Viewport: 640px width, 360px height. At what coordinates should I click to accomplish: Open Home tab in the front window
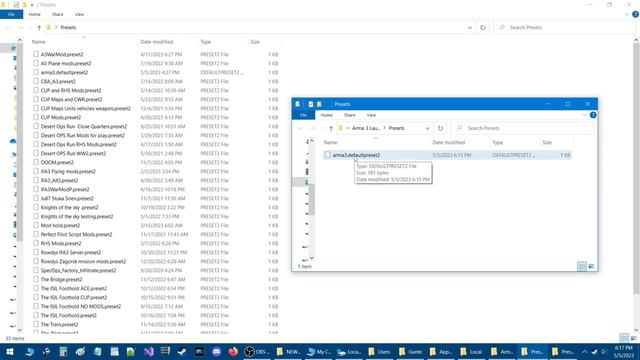[x=327, y=115]
